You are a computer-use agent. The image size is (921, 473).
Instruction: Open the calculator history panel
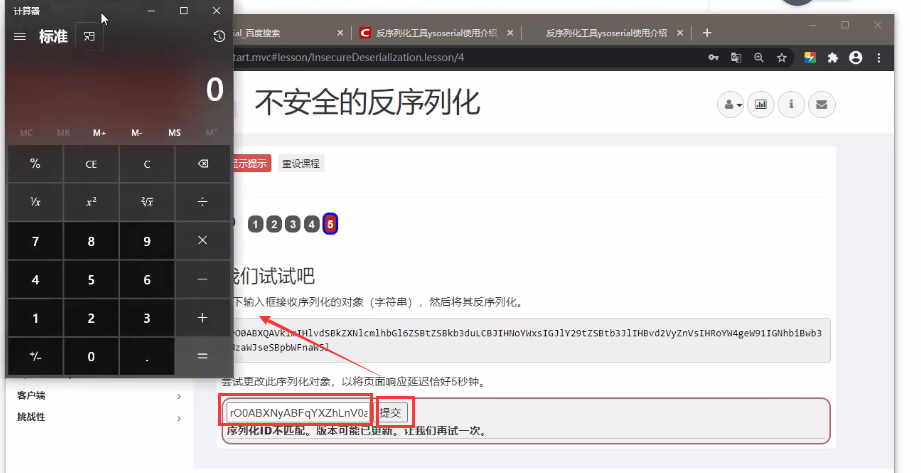pos(219,37)
